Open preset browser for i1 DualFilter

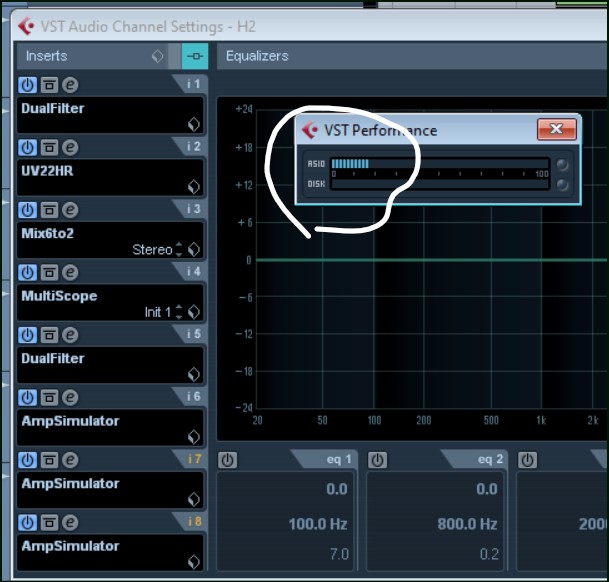[194, 124]
